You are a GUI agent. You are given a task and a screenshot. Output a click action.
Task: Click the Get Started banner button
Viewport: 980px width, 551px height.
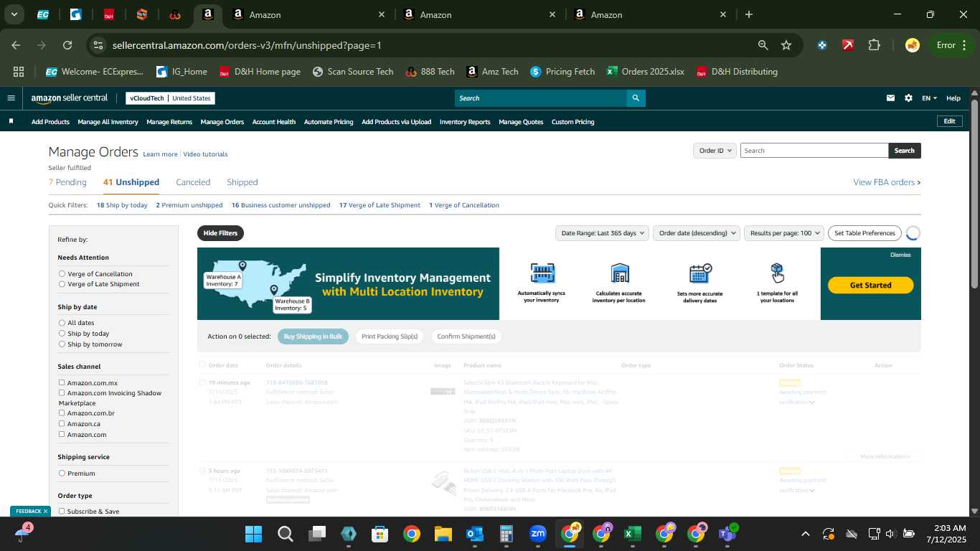point(870,285)
